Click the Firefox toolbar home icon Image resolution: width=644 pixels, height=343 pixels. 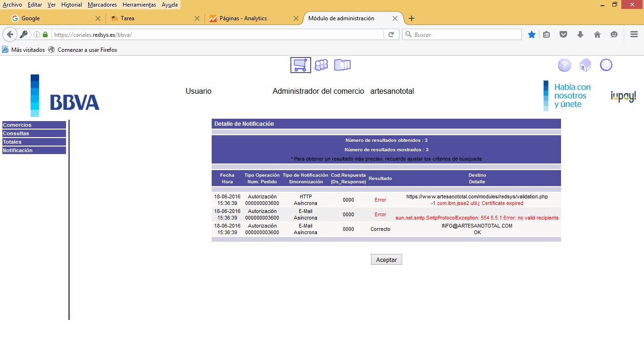pyautogui.click(x=597, y=34)
